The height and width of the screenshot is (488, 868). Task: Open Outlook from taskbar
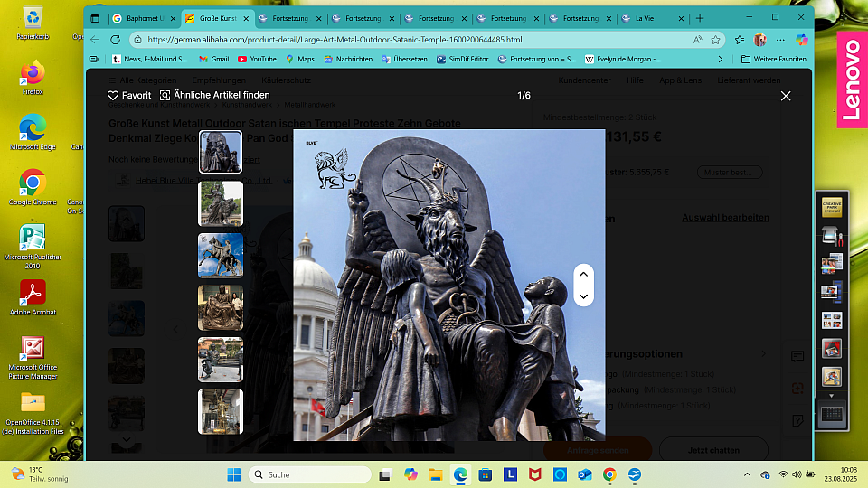585,474
